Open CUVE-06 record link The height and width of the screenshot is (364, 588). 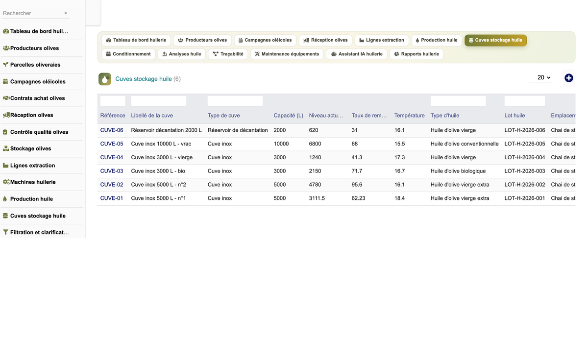(112, 130)
